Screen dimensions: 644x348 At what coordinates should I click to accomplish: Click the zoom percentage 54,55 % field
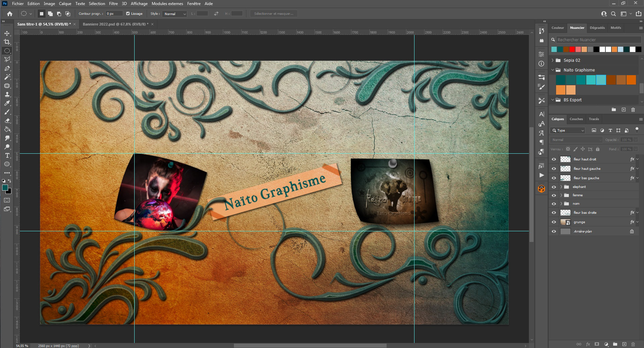22,346
